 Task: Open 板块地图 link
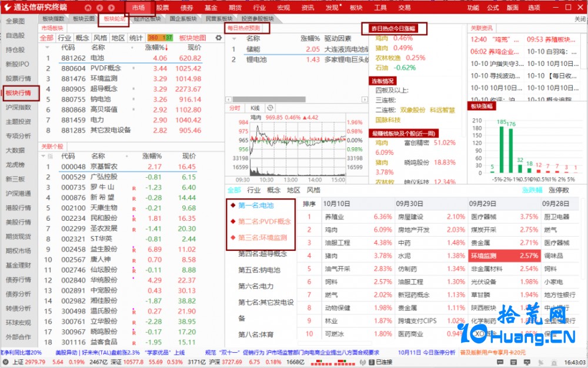[x=193, y=38]
